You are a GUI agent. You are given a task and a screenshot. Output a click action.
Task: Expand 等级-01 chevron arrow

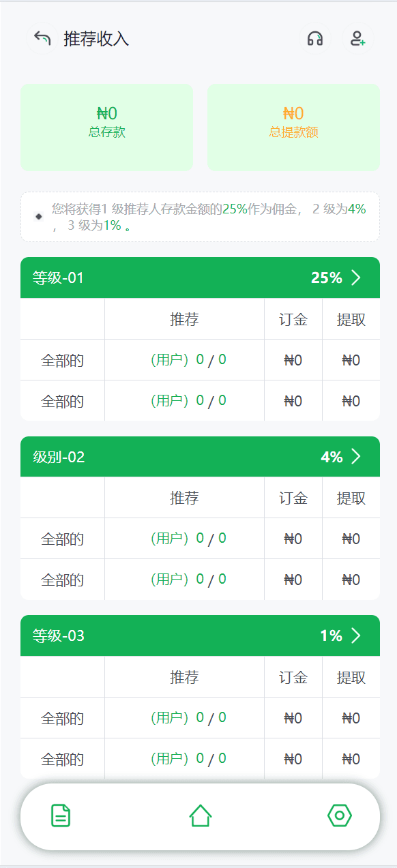click(x=355, y=278)
